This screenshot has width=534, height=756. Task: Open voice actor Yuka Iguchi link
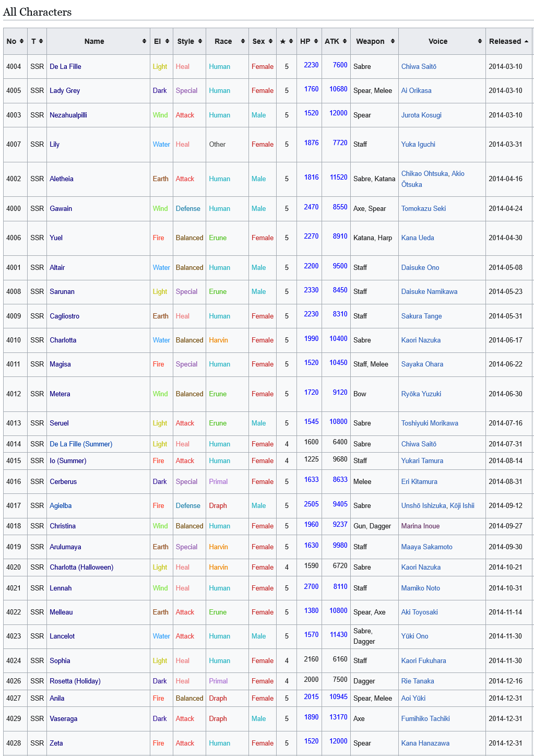[418, 144]
